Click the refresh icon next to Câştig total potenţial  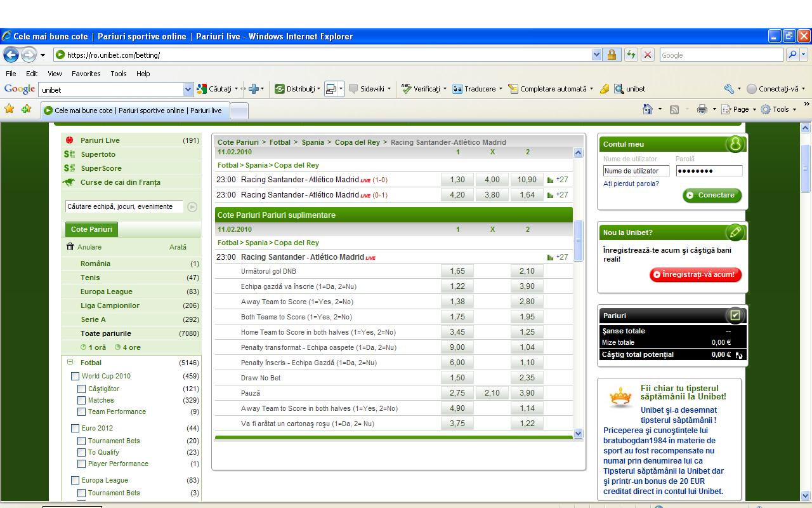(x=739, y=355)
